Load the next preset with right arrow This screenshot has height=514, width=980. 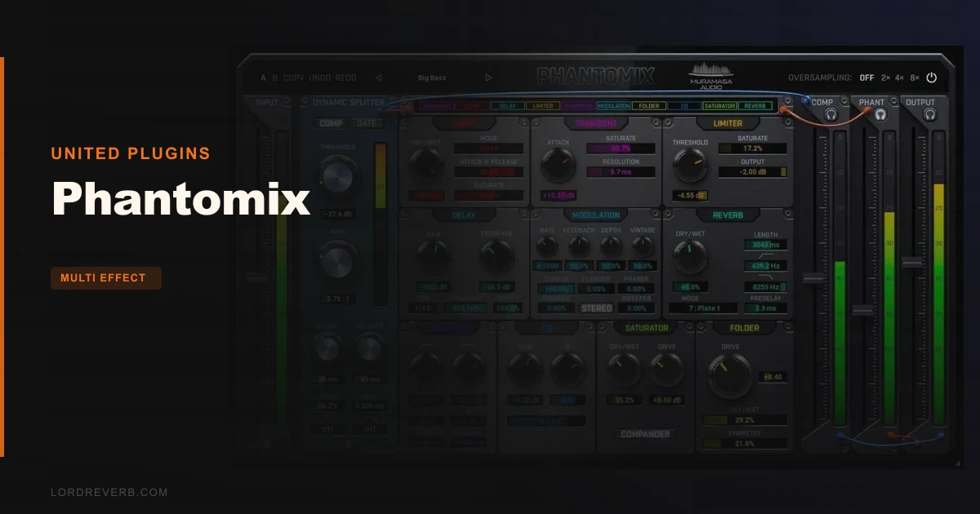pyautogui.click(x=488, y=78)
